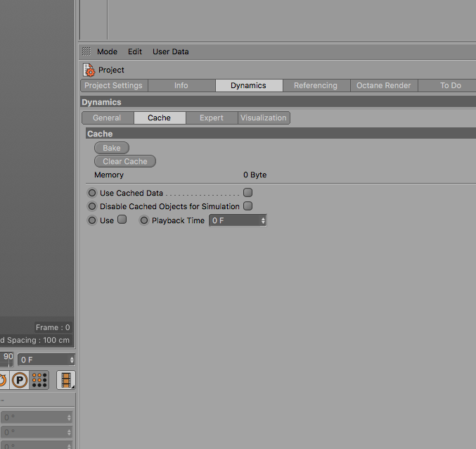Click animation circle beside Playback Time
The height and width of the screenshot is (449, 476).
click(x=144, y=220)
